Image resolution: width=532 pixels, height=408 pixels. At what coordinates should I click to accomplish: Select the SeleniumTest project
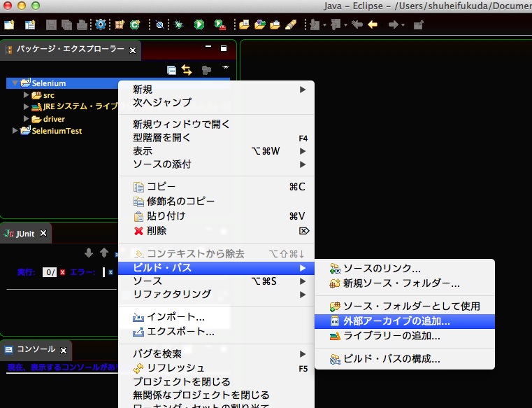pos(57,131)
